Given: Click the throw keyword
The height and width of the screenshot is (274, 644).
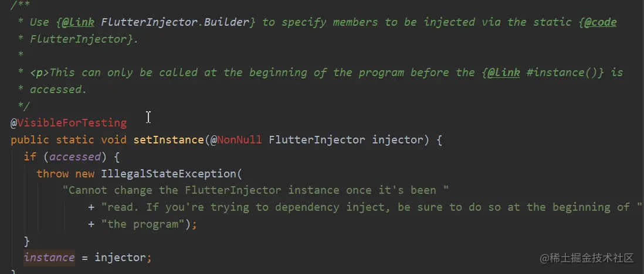Looking at the screenshot, I should 53,173.
